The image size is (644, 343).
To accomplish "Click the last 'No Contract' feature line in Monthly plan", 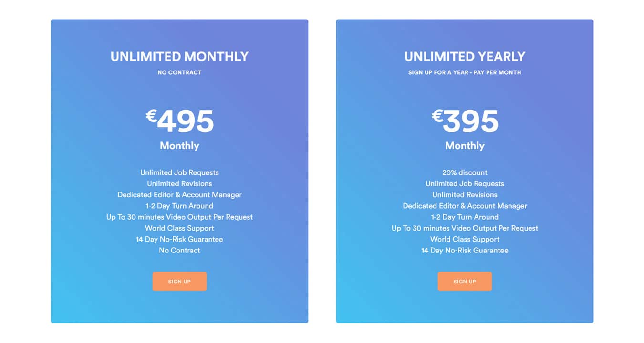I will (179, 250).
